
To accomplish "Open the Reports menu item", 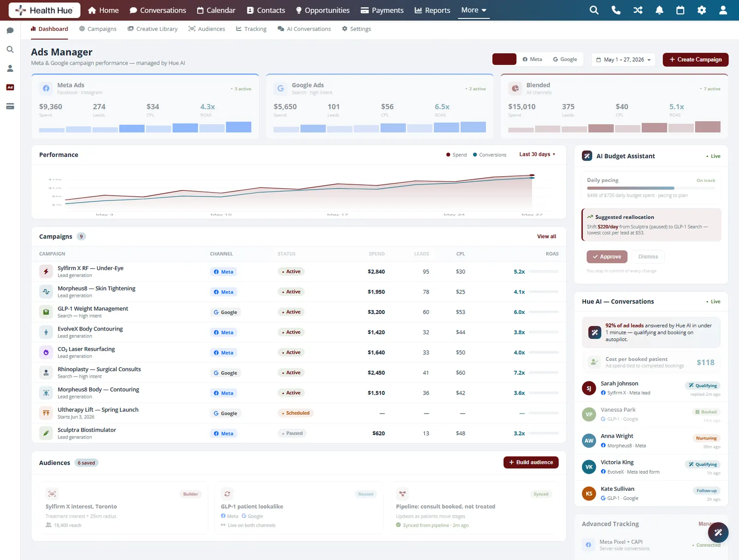I will [432, 10].
